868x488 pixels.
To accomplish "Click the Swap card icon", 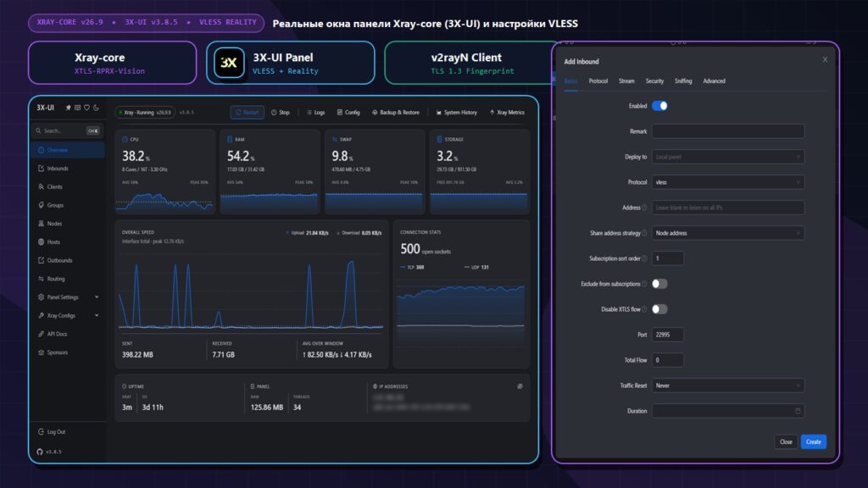I will click(334, 140).
